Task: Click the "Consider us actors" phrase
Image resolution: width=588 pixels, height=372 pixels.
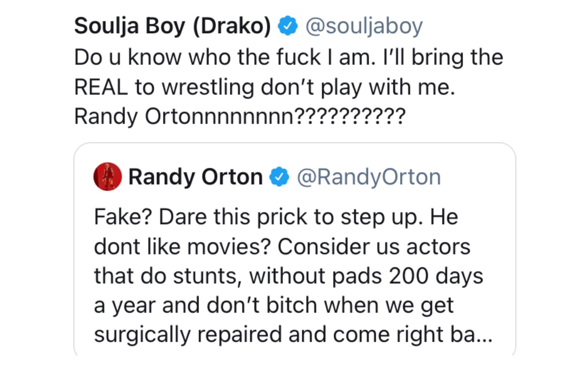Action: click(x=374, y=247)
